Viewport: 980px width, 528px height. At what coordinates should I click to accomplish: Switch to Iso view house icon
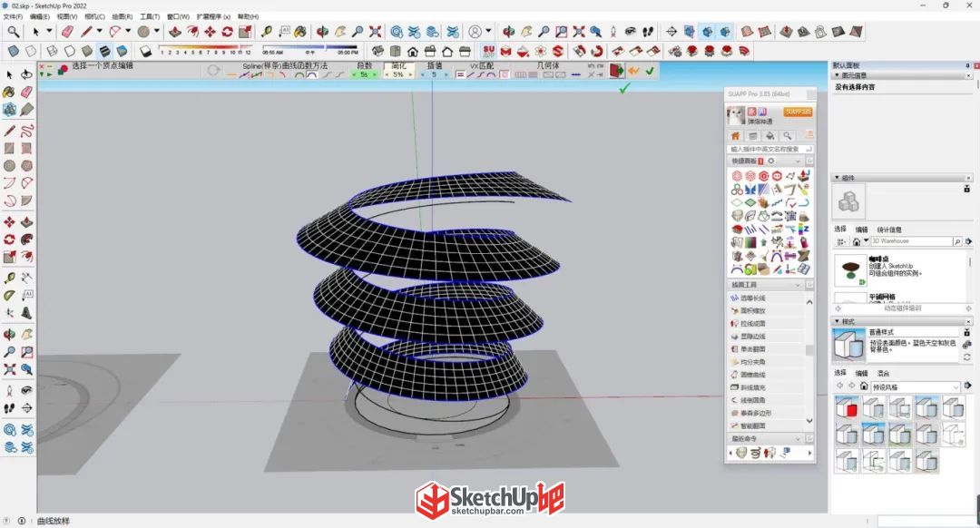pyautogui.click(x=377, y=51)
